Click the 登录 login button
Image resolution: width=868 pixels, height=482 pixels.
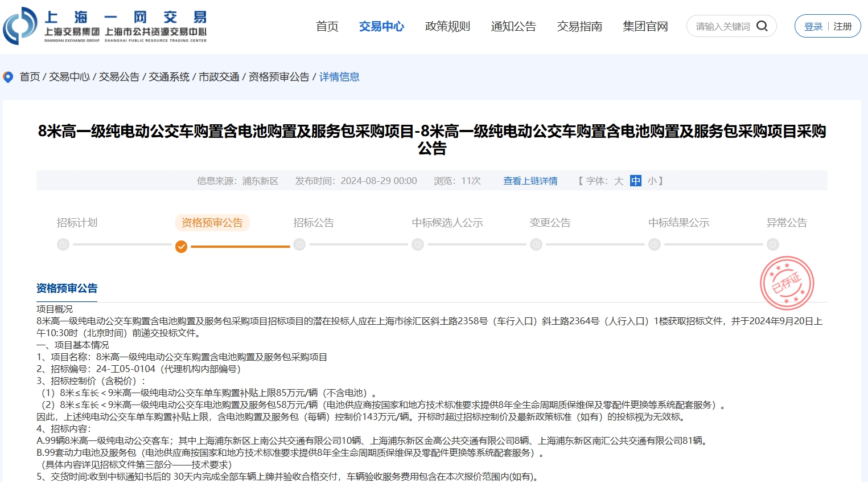tap(813, 26)
